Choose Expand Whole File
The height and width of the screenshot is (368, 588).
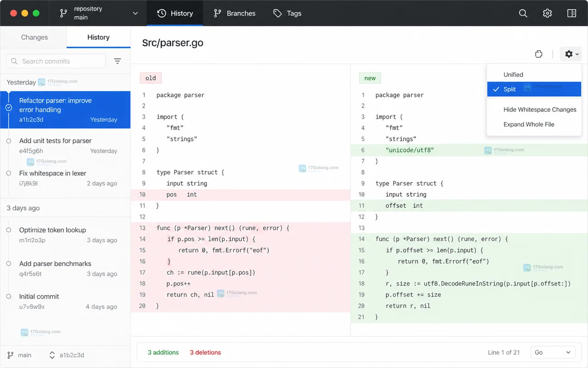534,124
